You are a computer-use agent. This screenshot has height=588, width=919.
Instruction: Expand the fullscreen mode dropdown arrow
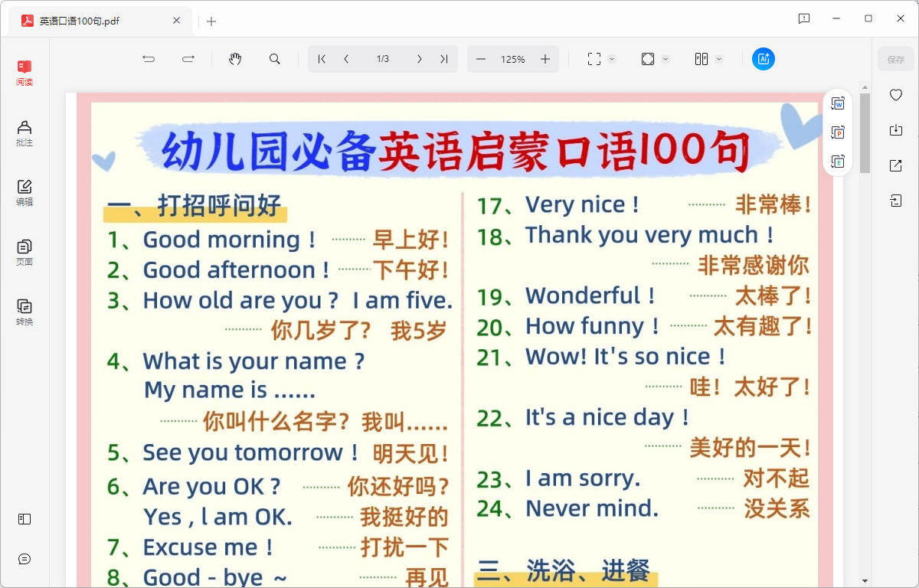point(612,59)
